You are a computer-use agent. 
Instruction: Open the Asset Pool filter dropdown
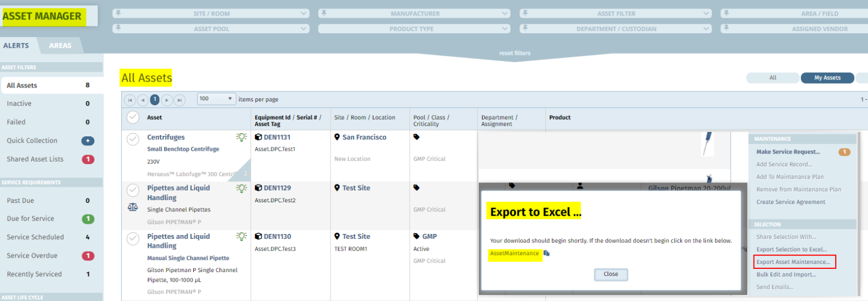click(x=211, y=28)
